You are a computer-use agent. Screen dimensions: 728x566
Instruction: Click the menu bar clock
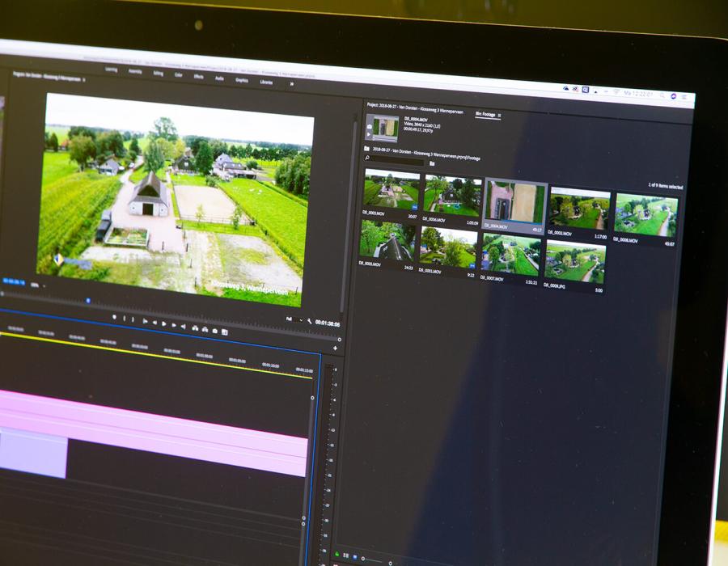(x=638, y=93)
